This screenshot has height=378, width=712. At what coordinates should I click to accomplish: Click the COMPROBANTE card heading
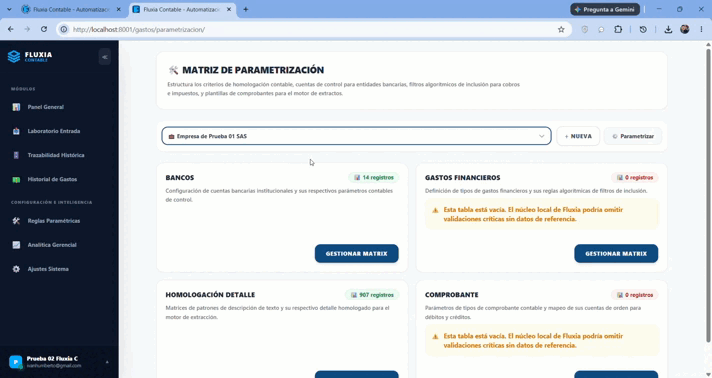451,295
